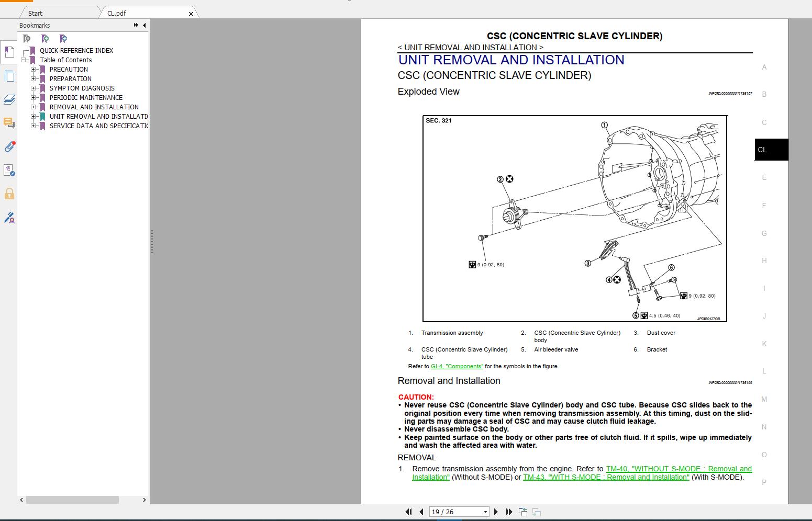Viewport: 812px width, 521px height.
Task: Click the bookmarks panel horizontal scrollbar
Action: point(72,500)
